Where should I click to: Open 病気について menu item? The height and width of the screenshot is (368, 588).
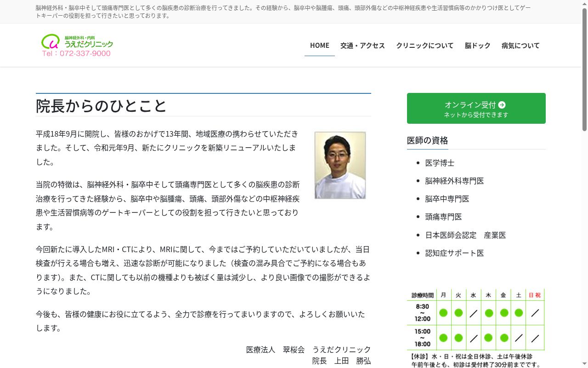pos(520,45)
